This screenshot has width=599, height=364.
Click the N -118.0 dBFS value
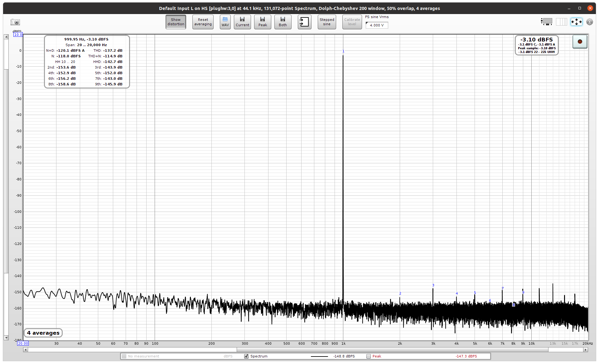click(x=69, y=56)
